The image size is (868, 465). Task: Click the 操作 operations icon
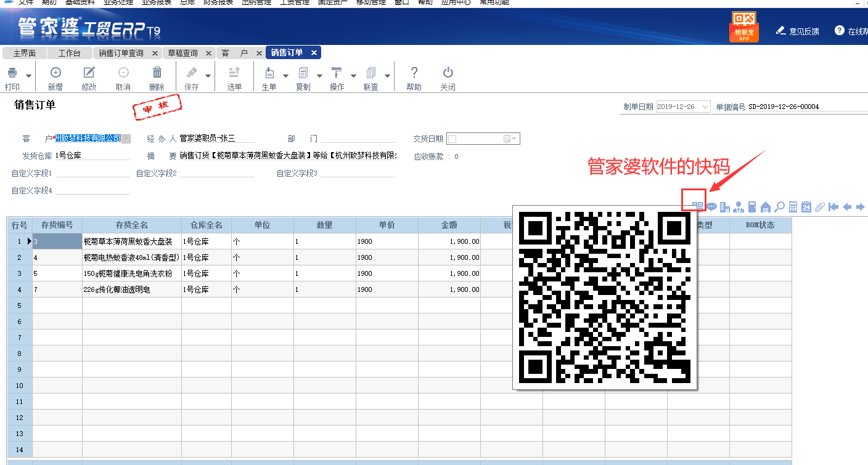[337, 72]
